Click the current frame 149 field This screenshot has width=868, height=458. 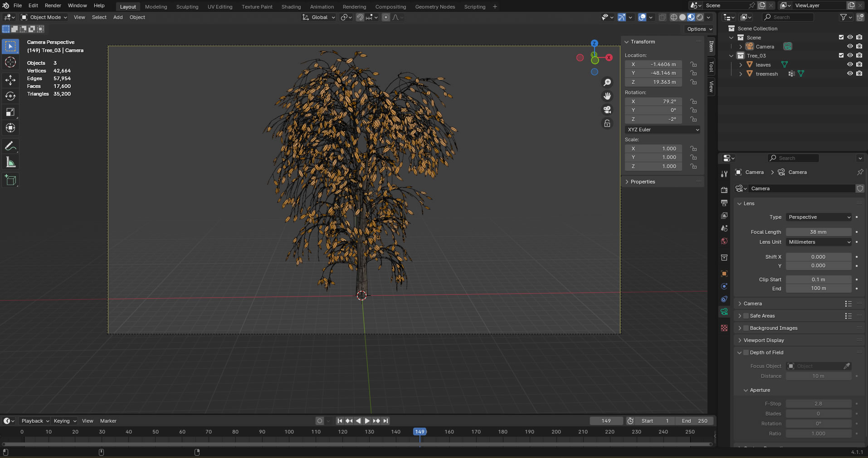click(x=606, y=421)
